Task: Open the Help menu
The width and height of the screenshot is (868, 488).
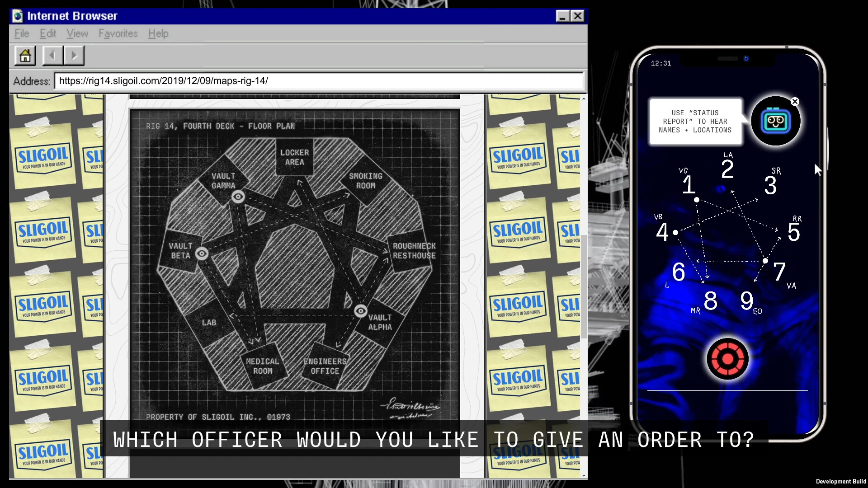Action: (158, 33)
